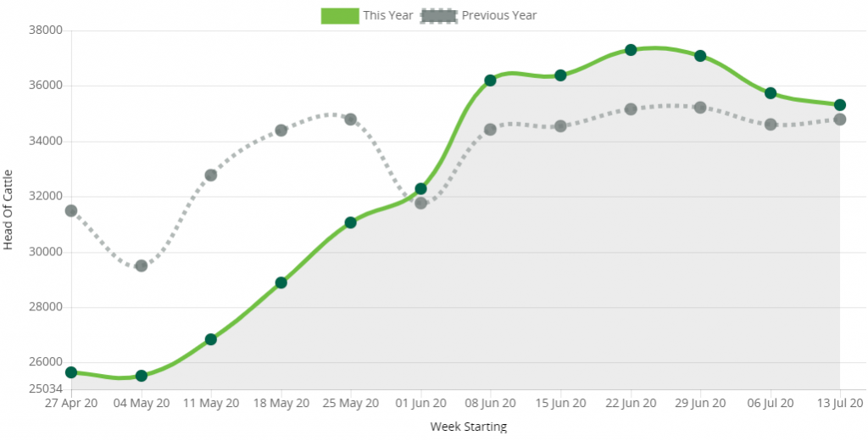Select This Year point for 25 May 20
Screen dimensions: 868x441
pyautogui.click(x=351, y=222)
